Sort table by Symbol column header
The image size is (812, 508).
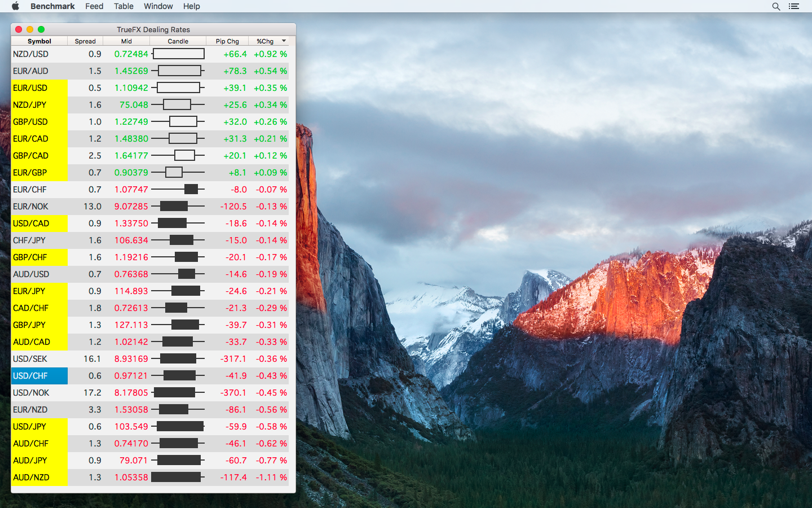tap(39, 41)
